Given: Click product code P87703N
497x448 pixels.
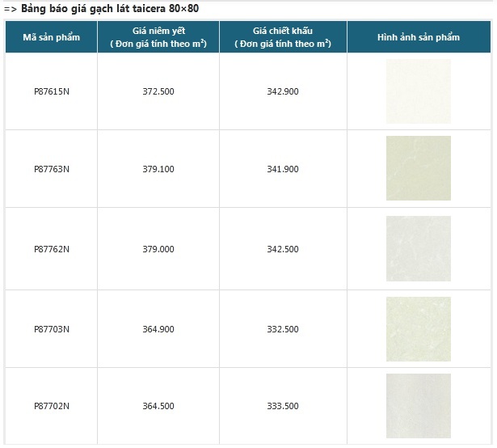Looking at the screenshot, I should (52, 329).
